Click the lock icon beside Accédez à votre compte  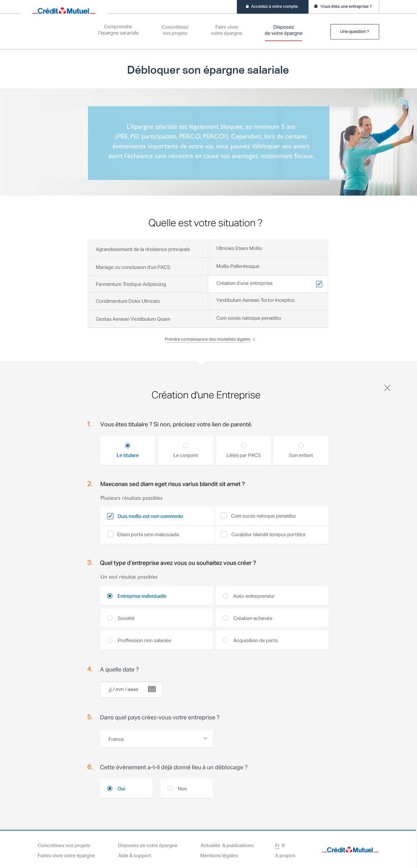coord(247,7)
